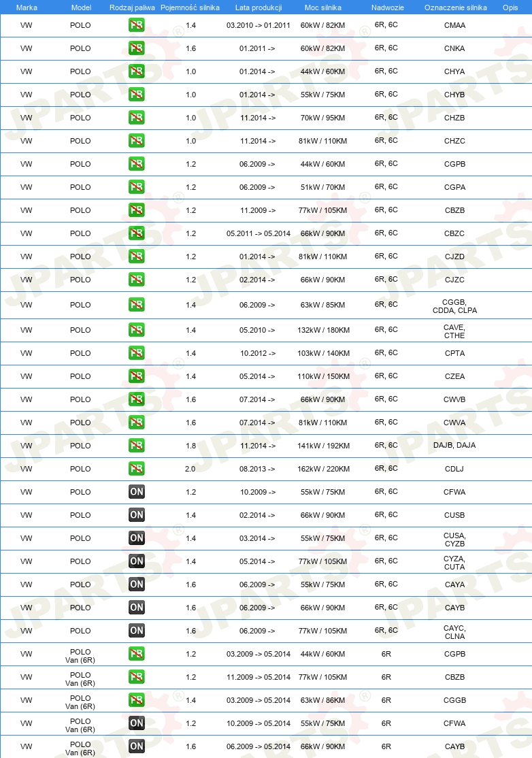The image size is (532, 758).
Task: Click the Lata produkcji column header
Action: click(x=259, y=7)
